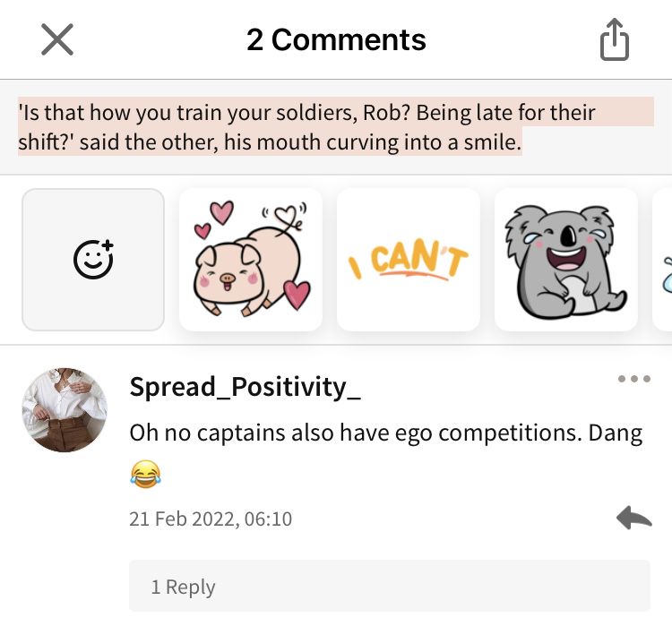Viewport: 672px width, 626px height.
Task: Reply using the curved arrow icon
Action: tap(634, 518)
